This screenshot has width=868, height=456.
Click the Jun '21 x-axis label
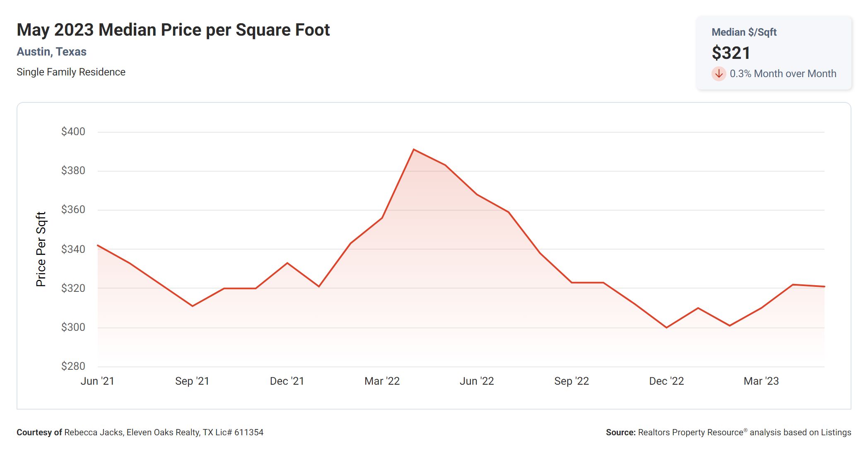click(97, 381)
